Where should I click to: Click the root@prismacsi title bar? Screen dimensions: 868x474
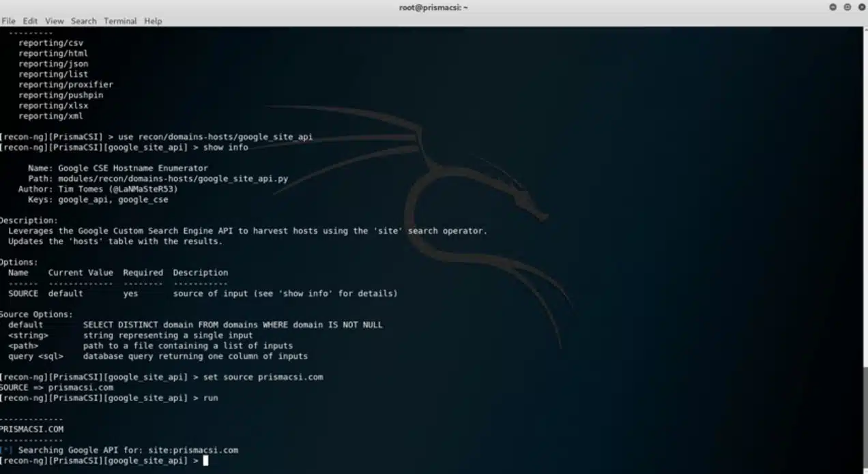tap(434, 7)
